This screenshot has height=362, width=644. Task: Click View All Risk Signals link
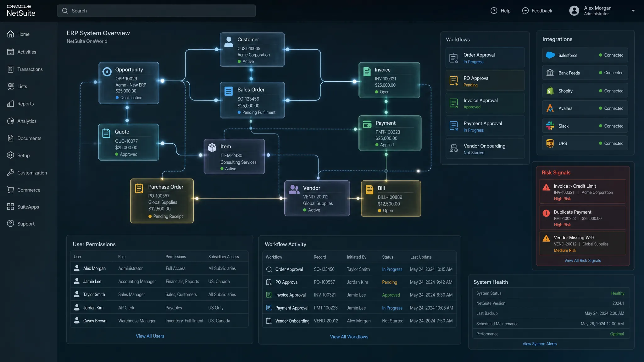(583, 261)
